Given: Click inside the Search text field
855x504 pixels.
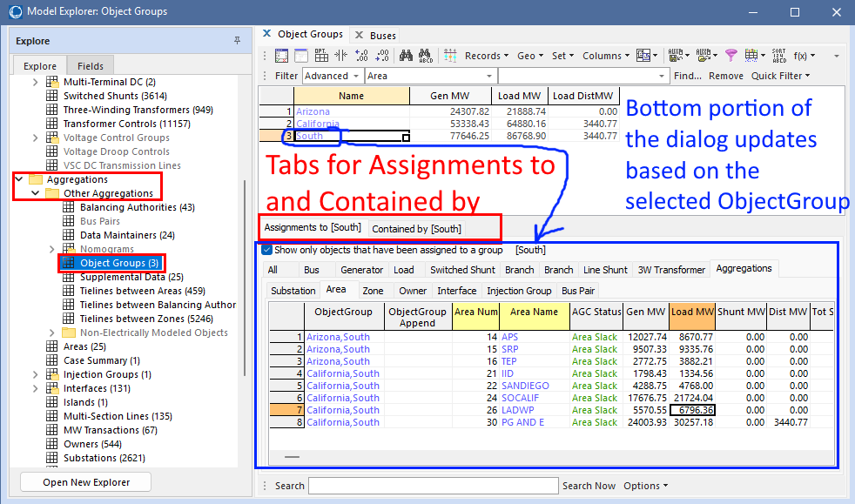Looking at the screenshot, I should pos(433,486).
